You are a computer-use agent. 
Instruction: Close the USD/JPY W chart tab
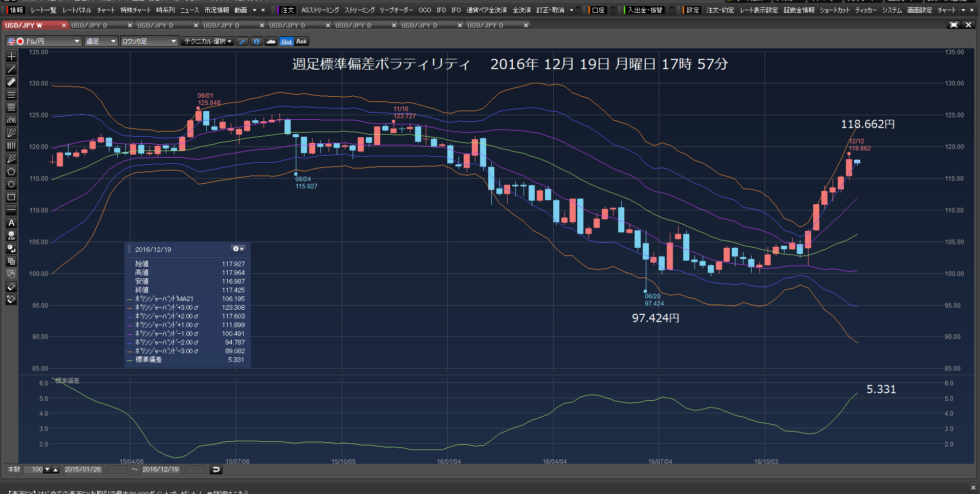(64, 25)
